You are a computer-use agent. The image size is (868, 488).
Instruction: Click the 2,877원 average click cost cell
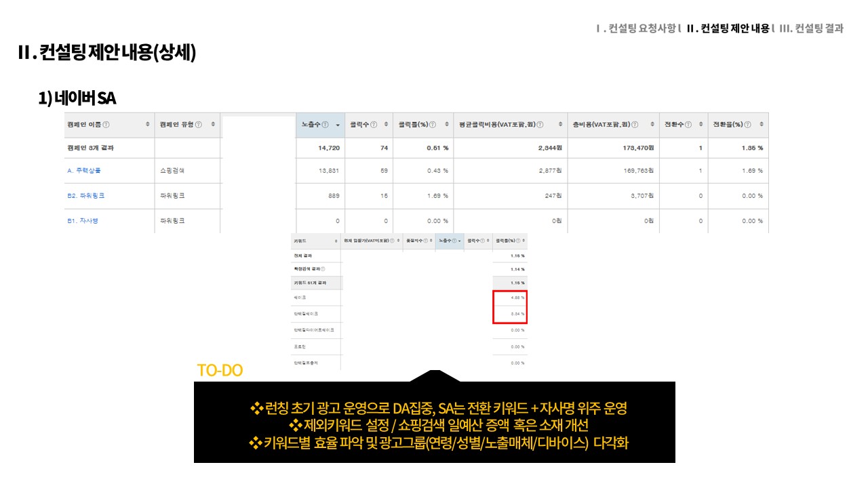549,171
